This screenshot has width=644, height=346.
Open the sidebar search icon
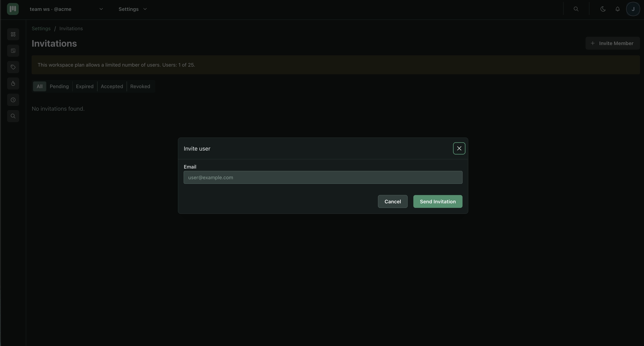click(13, 116)
